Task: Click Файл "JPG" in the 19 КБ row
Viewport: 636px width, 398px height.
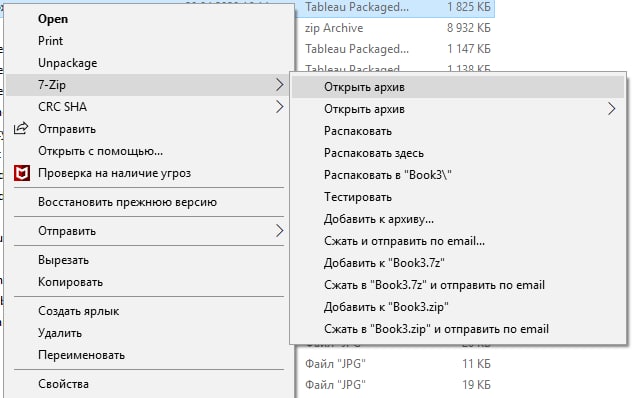Action: [x=335, y=384]
